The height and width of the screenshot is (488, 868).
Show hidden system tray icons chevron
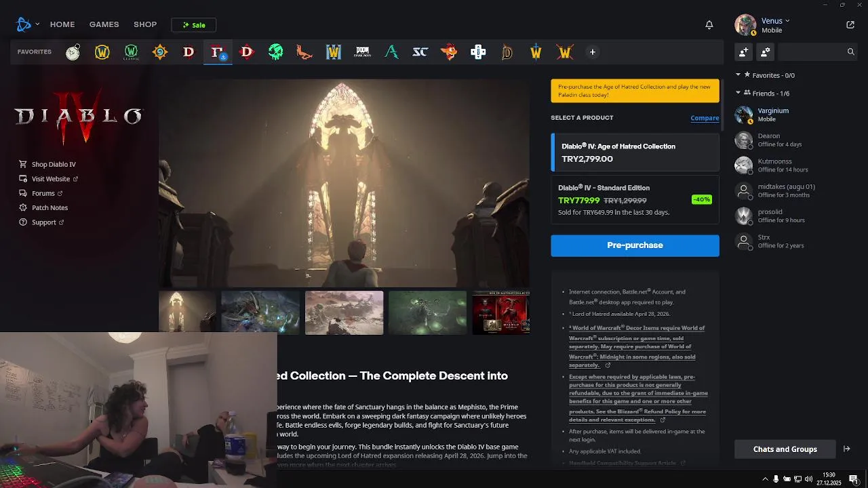point(765,479)
